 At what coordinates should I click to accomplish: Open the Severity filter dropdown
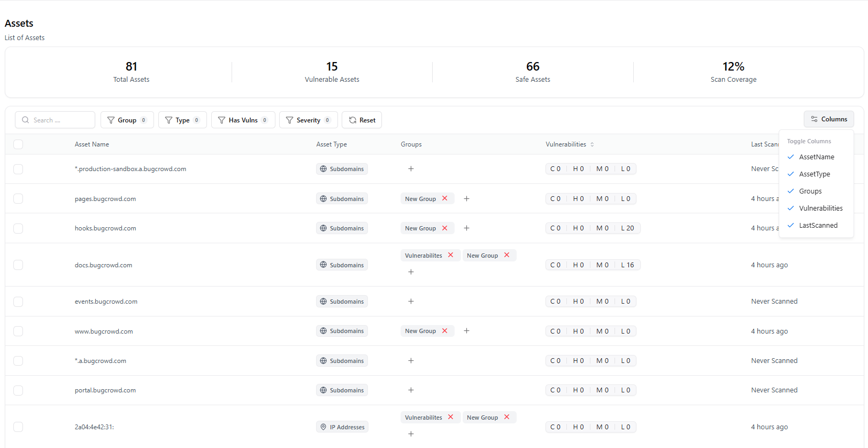click(309, 120)
